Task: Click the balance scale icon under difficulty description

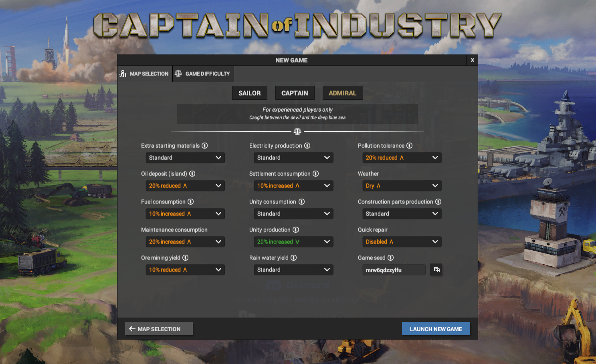Action: tap(297, 131)
